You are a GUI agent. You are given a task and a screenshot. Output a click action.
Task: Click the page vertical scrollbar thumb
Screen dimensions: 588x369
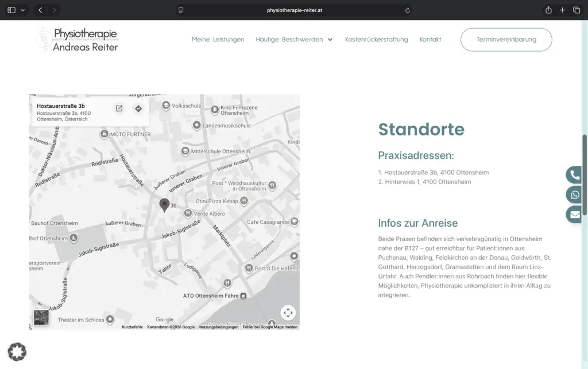[x=584, y=174]
